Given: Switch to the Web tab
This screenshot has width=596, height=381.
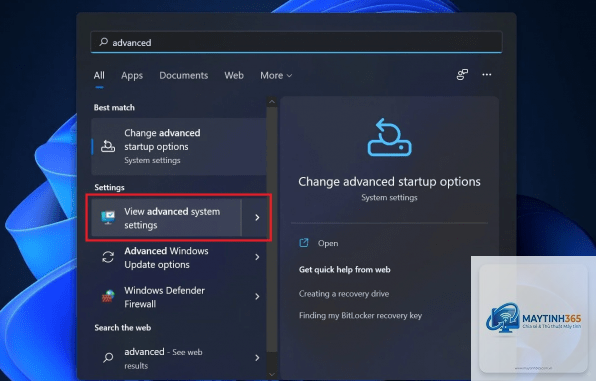Looking at the screenshot, I should tap(234, 75).
